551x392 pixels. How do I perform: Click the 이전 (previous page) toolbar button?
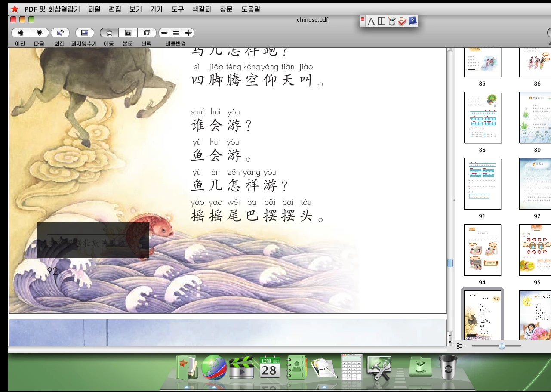(20, 33)
